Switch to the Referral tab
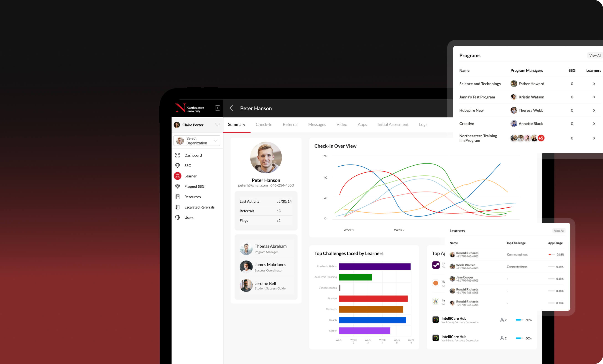 point(290,124)
